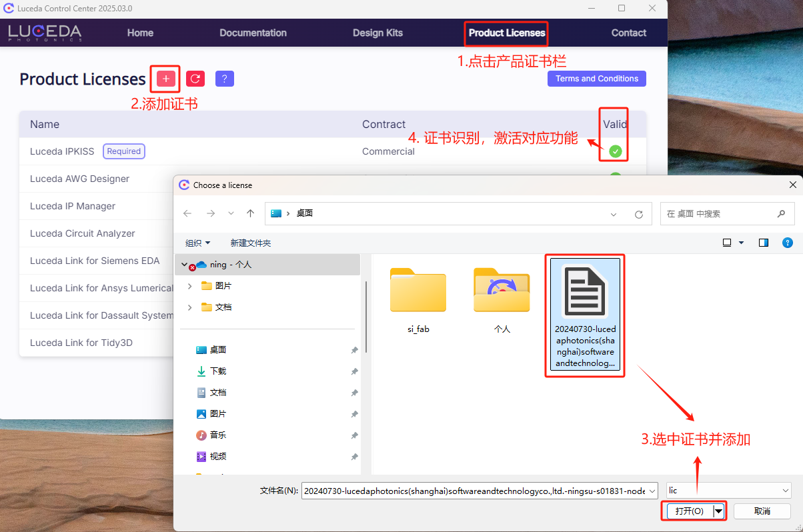The image size is (803, 532).
Task: Refresh the desktop folder view
Action: pyautogui.click(x=639, y=214)
